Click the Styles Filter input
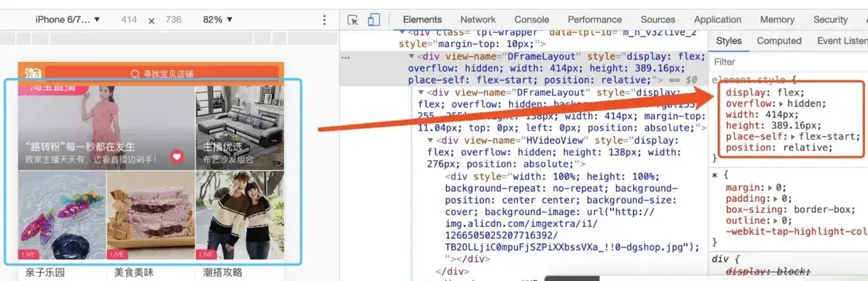The width and height of the screenshot is (868, 281). [789, 62]
